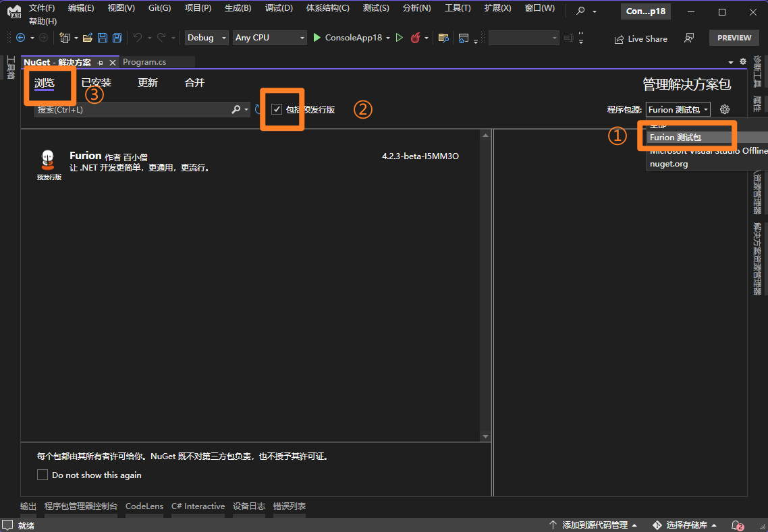Click the green Start debugging play icon
This screenshot has width=768, height=532.
click(317, 38)
